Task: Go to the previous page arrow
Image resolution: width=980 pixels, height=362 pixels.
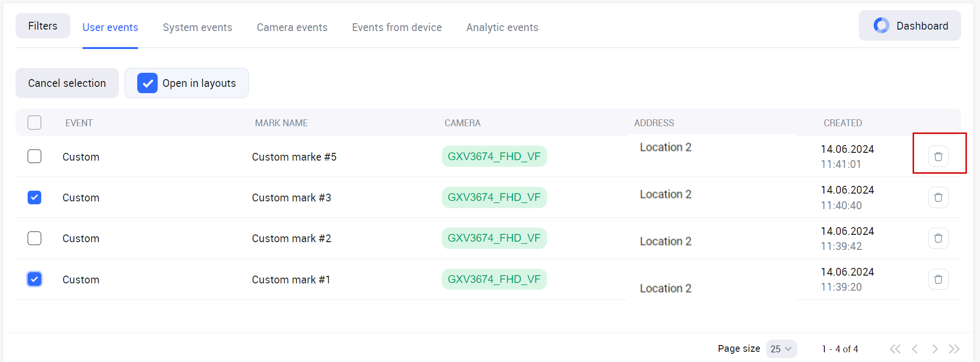Action: (x=915, y=349)
